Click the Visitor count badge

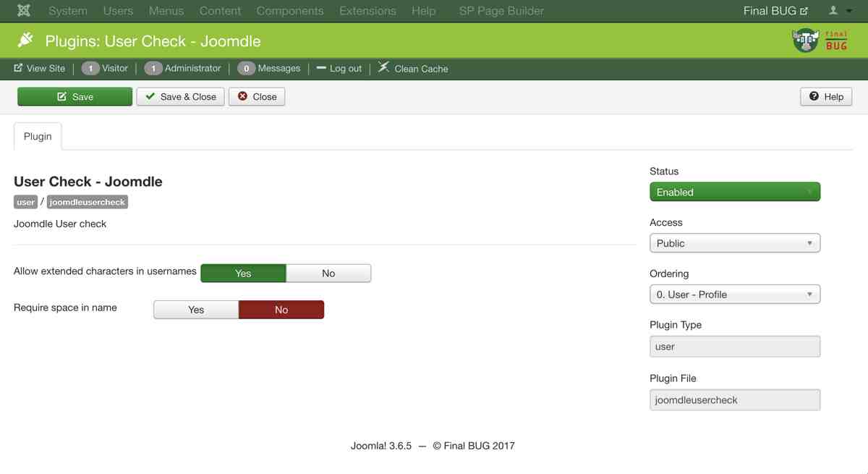pos(90,69)
